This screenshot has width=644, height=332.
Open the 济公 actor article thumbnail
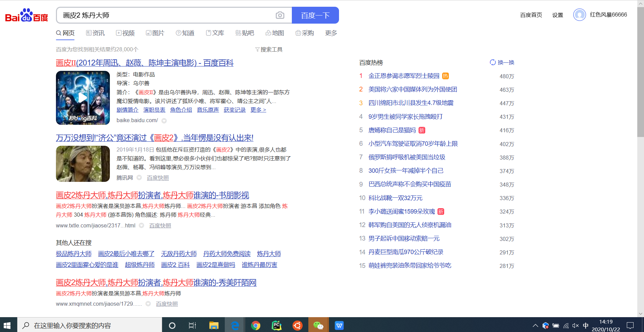pos(83,164)
